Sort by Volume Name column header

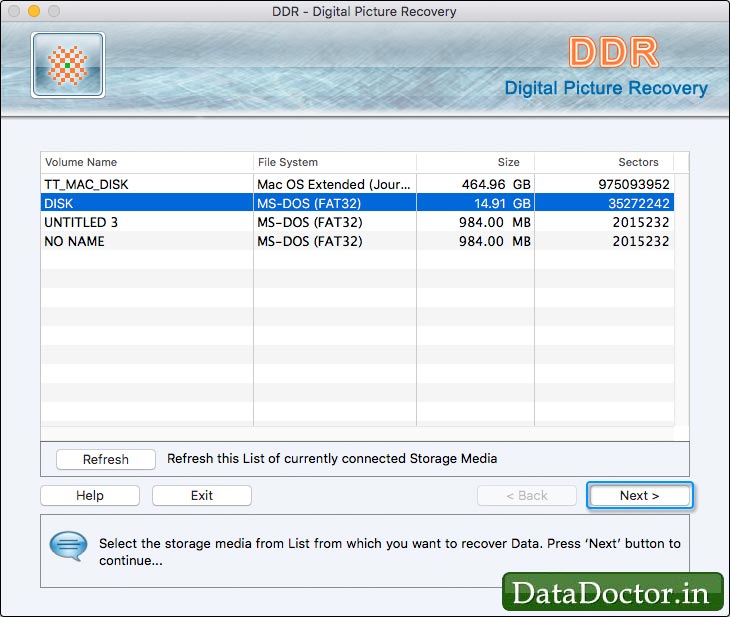[147, 162]
